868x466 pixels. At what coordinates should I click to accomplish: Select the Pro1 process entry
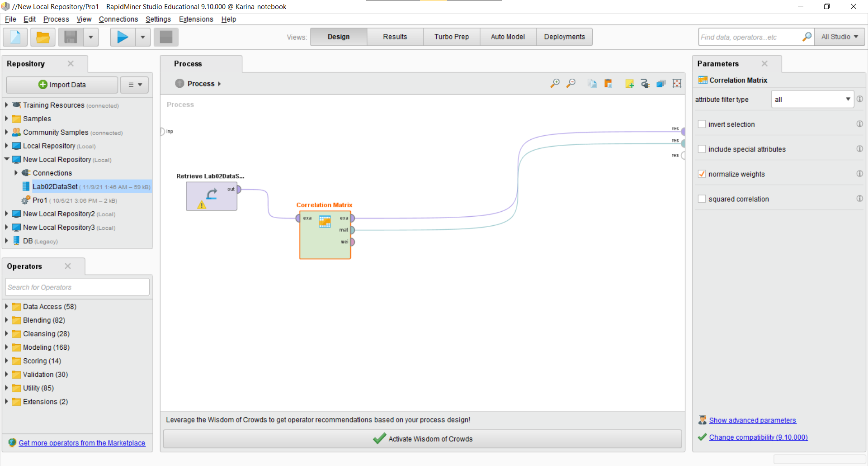pos(70,200)
